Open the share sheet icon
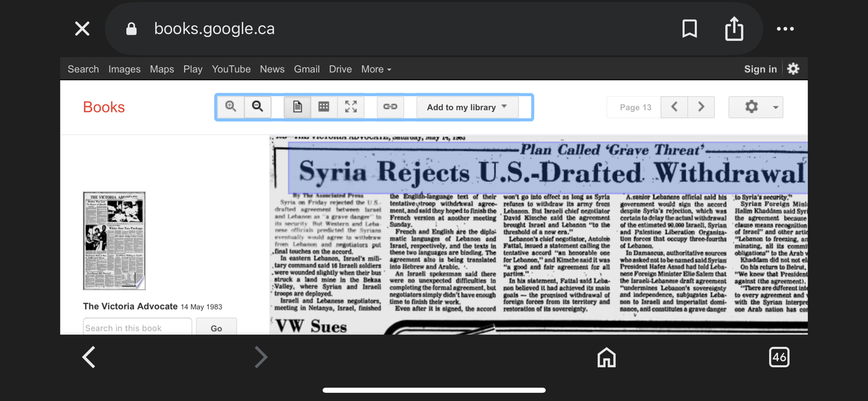868x401 pixels. click(734, 29)
